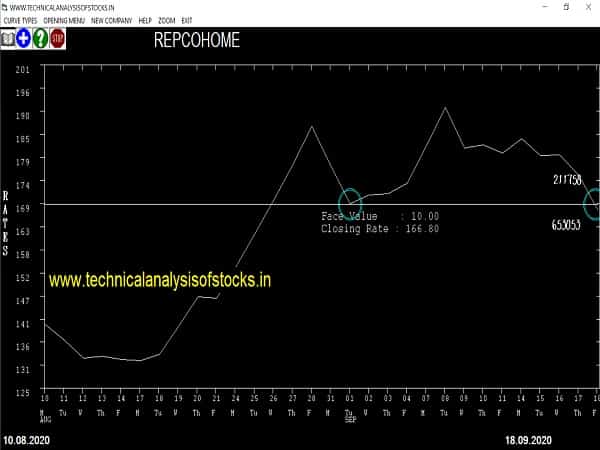This screenshot has height=450, width=600.
Task: Click the blue plus icon
Action: point(24,39)
